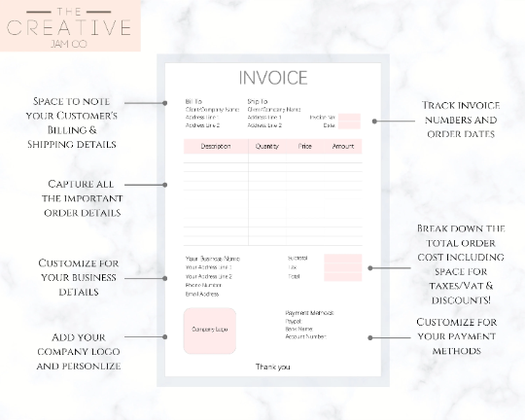Click the Thank you footer text
This screenshot has height=420, width=525.
273,367
